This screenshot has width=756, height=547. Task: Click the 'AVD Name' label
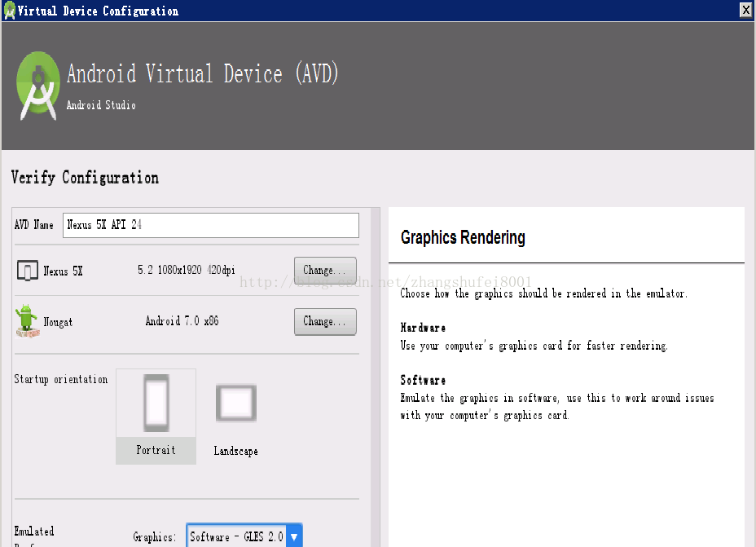(x=33, y=225)
